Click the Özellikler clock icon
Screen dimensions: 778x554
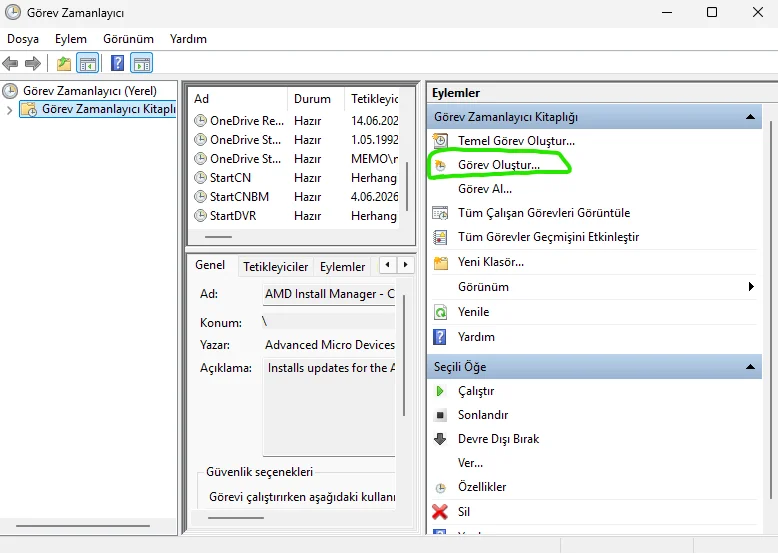pyautogui.click(x=441, y=488)
